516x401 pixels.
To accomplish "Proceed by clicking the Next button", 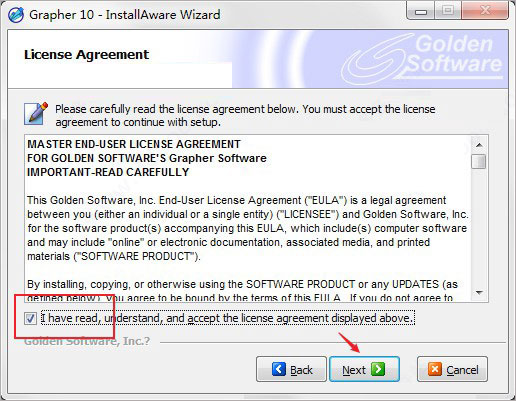I will pos(364,369).
